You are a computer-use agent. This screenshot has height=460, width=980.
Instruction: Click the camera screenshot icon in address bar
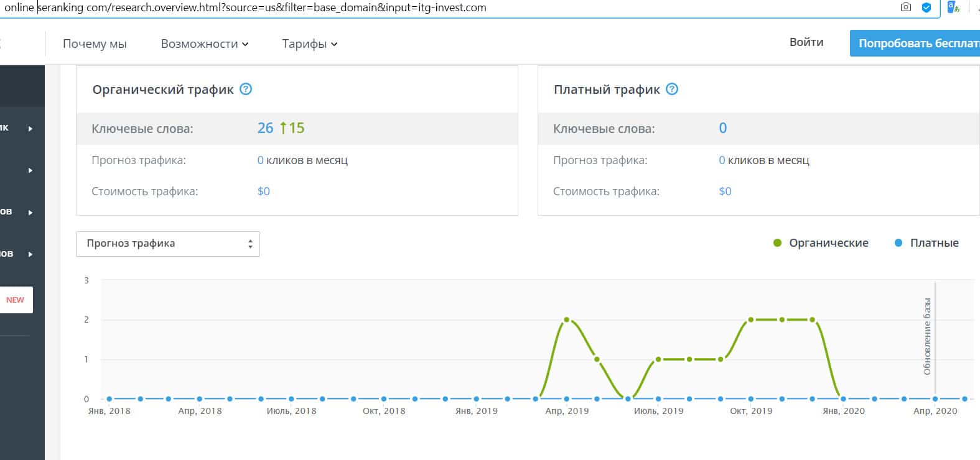coord(906,7)
